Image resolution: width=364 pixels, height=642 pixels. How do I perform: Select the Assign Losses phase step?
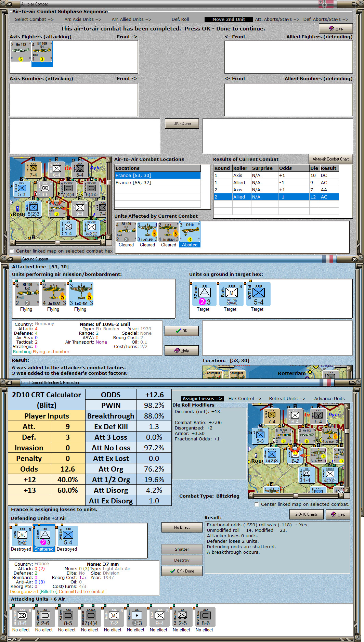tap(202, 399)
